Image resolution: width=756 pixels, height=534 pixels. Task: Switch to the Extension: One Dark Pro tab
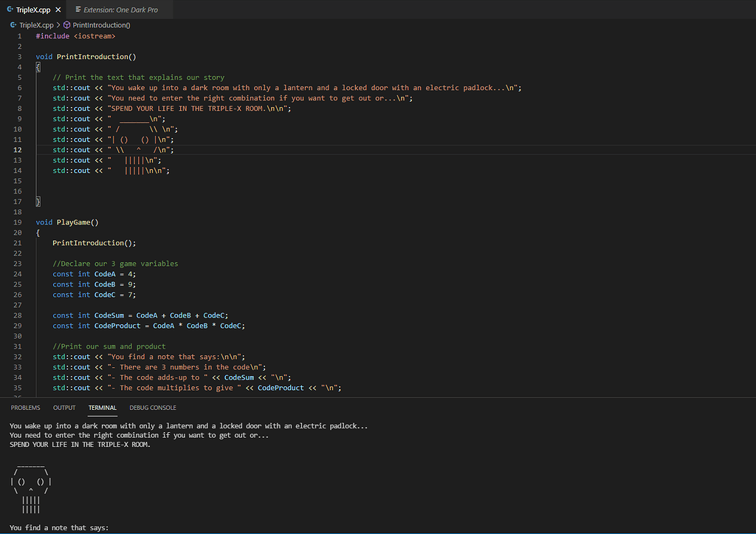click(120, 10)
